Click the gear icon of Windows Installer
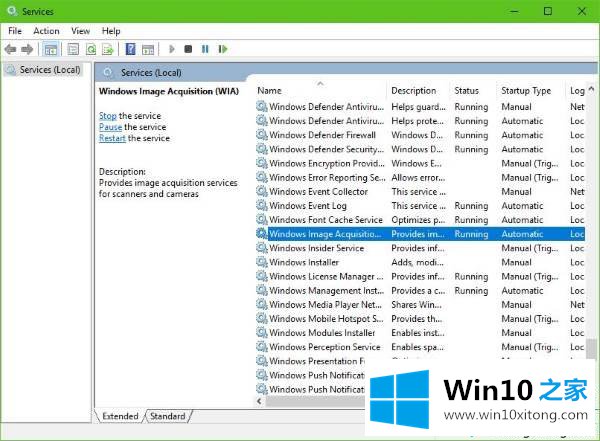The width and height of the screenshot is (600, 441). [262, 262]
